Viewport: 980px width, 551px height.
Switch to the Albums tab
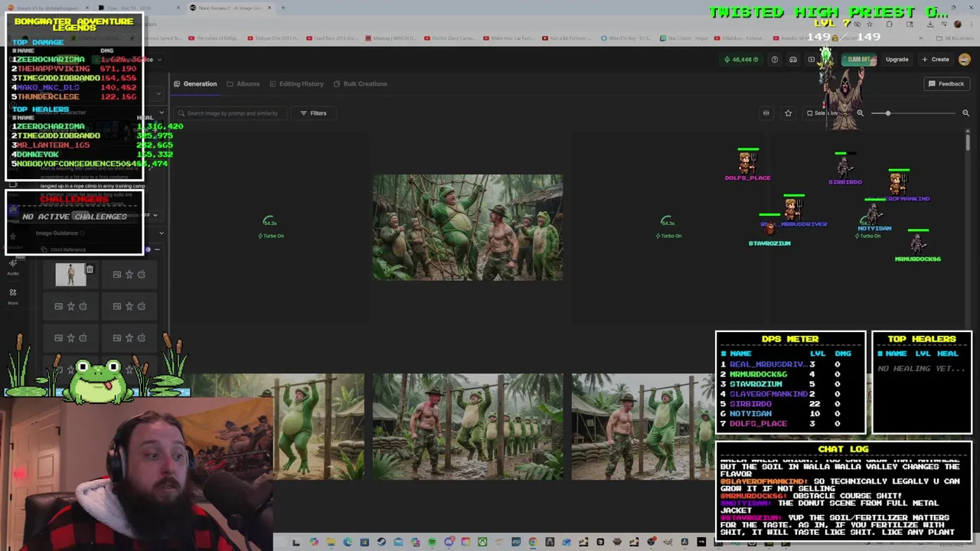[x=243, y=83]
